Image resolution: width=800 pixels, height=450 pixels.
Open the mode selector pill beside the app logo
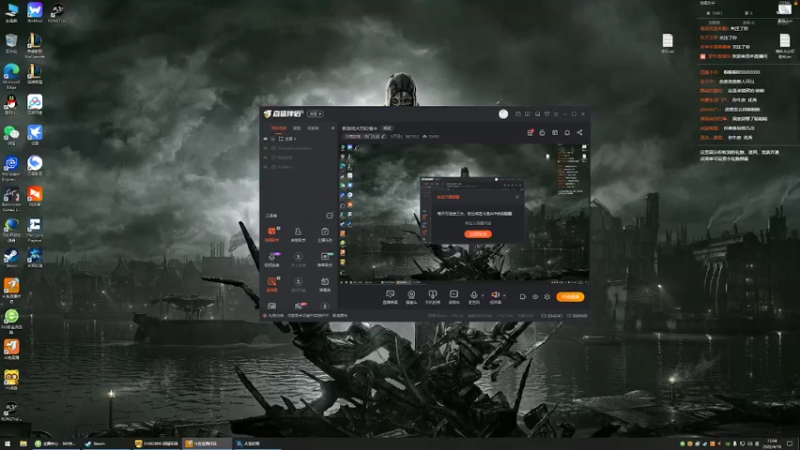315,114
